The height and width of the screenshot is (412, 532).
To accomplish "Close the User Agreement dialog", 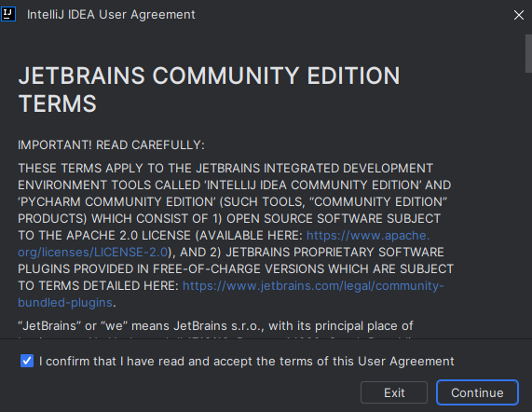I will click(x=518, y=15).
